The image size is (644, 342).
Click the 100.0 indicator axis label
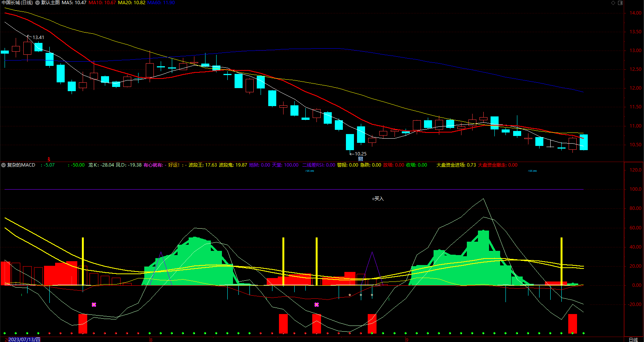pyautogui.click(x=636, y=189)
